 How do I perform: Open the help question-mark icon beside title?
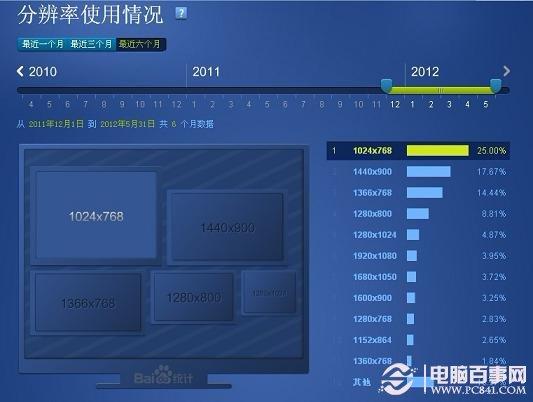pos(181,13)
